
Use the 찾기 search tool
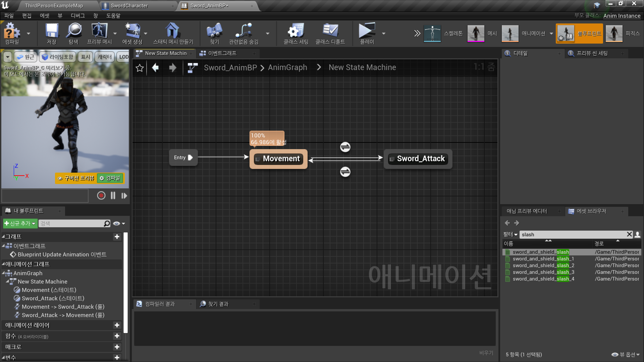pos(214,33)
